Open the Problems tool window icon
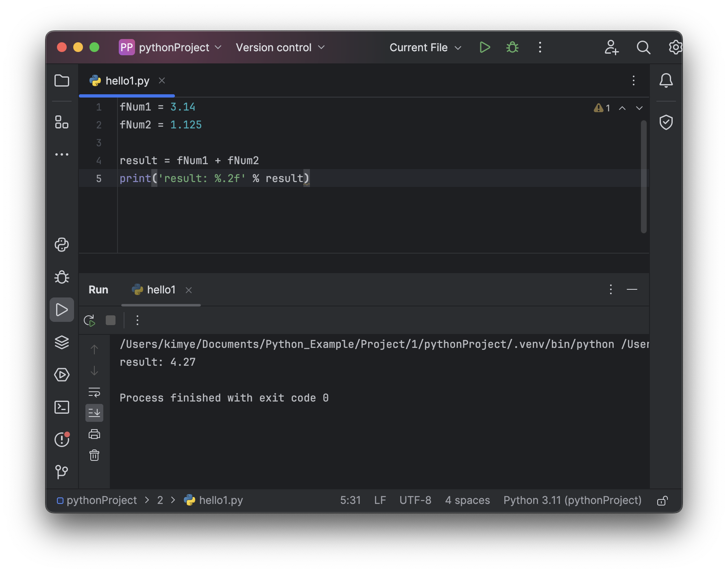 coord(62,439)
